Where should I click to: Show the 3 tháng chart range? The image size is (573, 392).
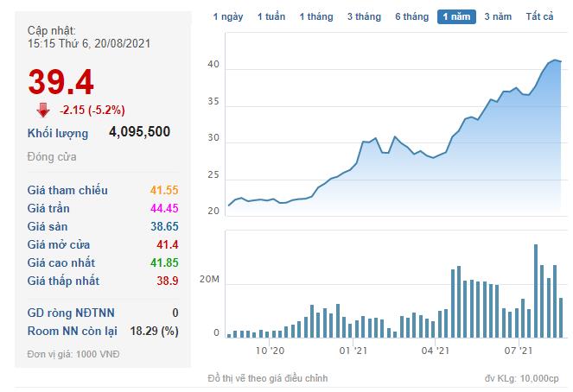tap(364, 16)
